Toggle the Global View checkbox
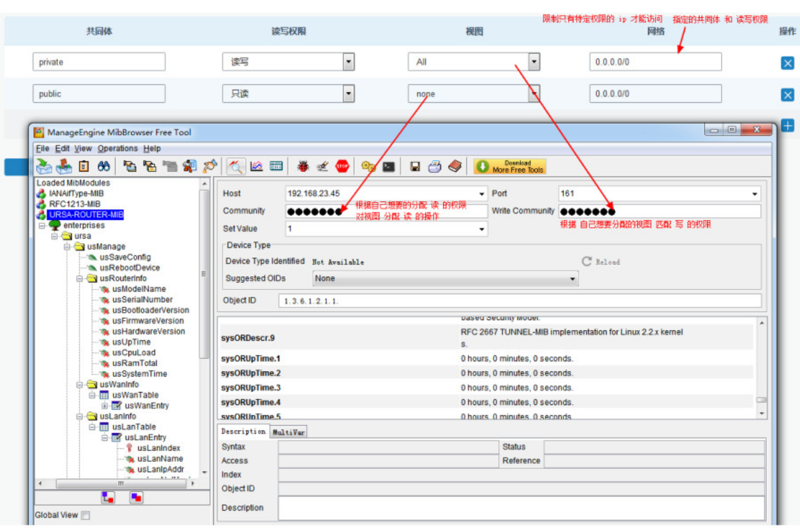The width and height of the screenshot is (800, 532). (x=85, y=515)
